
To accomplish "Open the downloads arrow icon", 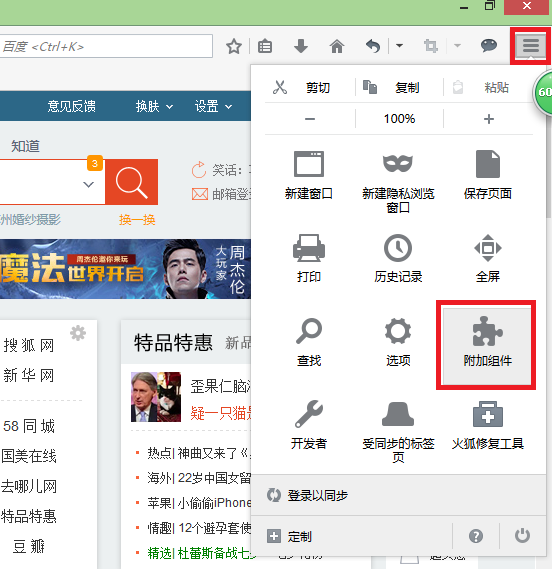I will click(x=300, y=46).
